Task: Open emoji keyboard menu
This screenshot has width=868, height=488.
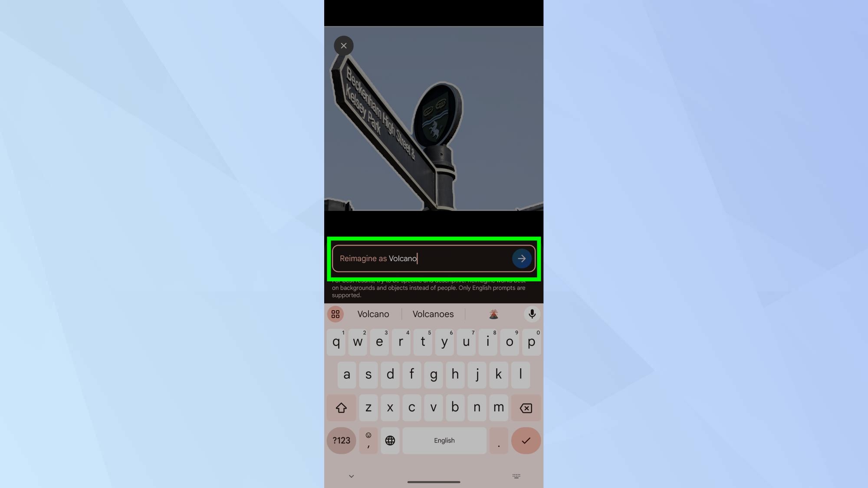Action: (x=368, y=440)
